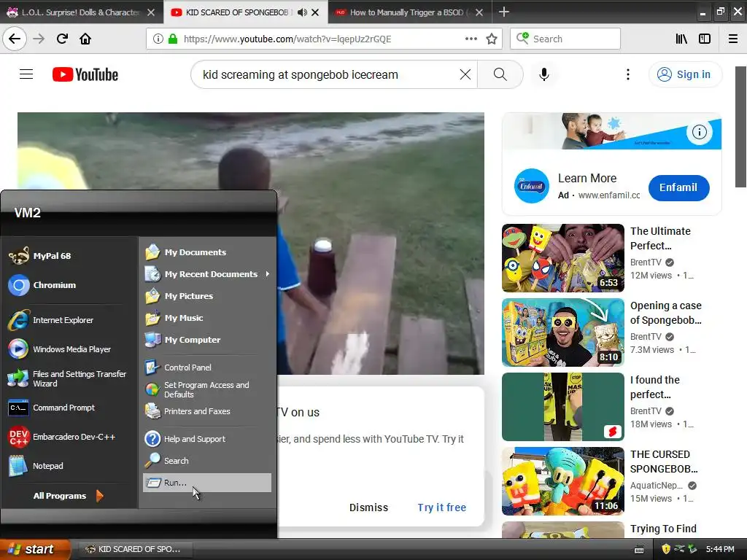Launch Windows Media Player
Image resolution: width=747 pixels, height=560 pixels.
point(59,349)
